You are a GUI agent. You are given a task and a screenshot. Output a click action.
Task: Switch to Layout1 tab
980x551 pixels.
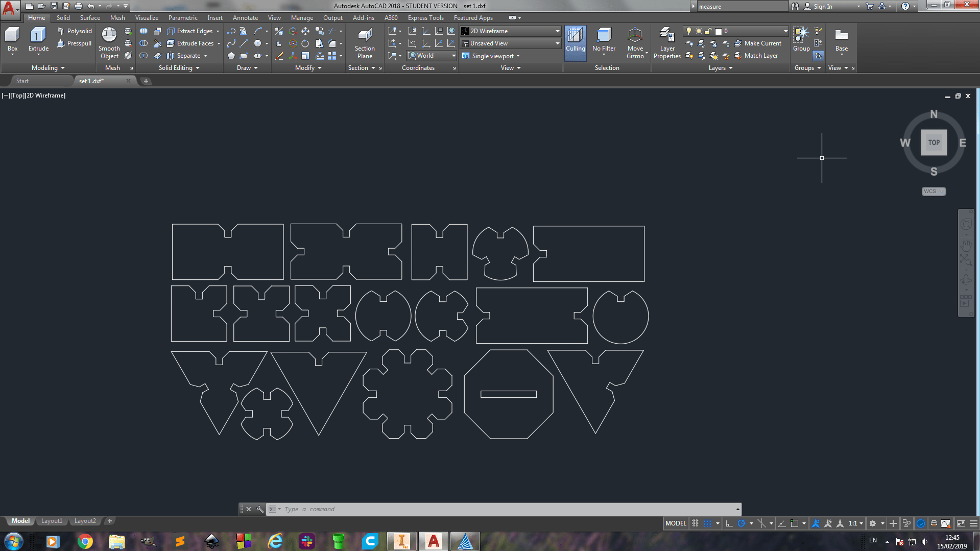click(x=52, y=521)
